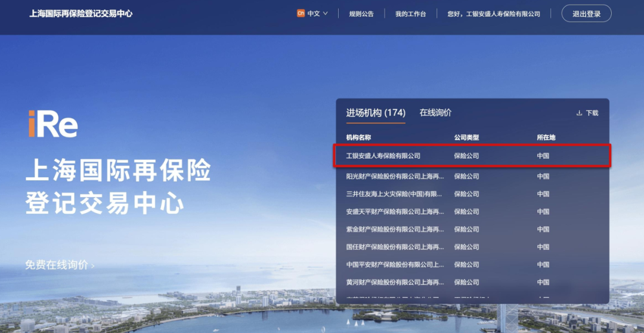Viewport: 644px width, 333px height.
Task: Select the 三井住友海上火灾保险(中国)有限... row
Action: (x=472, y=194)
